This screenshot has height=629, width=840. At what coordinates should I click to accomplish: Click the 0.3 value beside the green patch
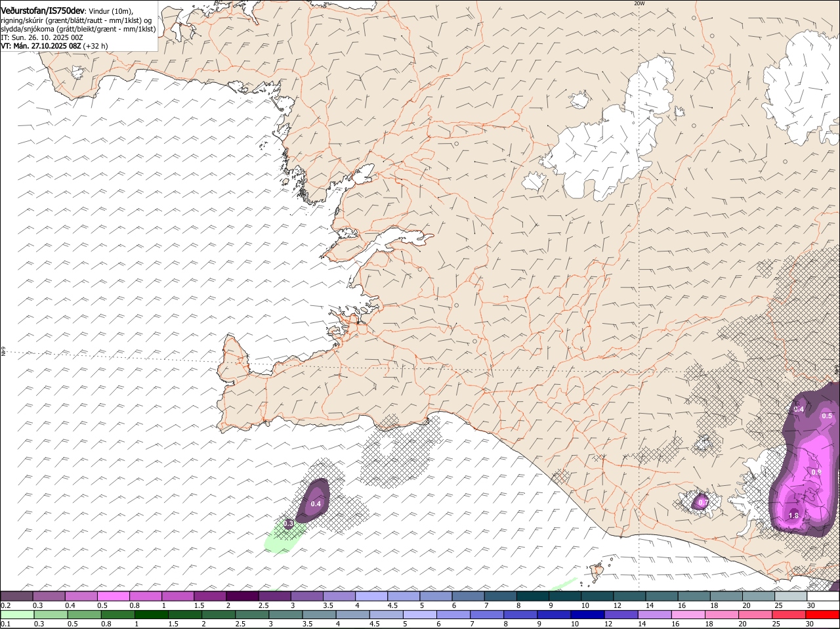[288, 524]
